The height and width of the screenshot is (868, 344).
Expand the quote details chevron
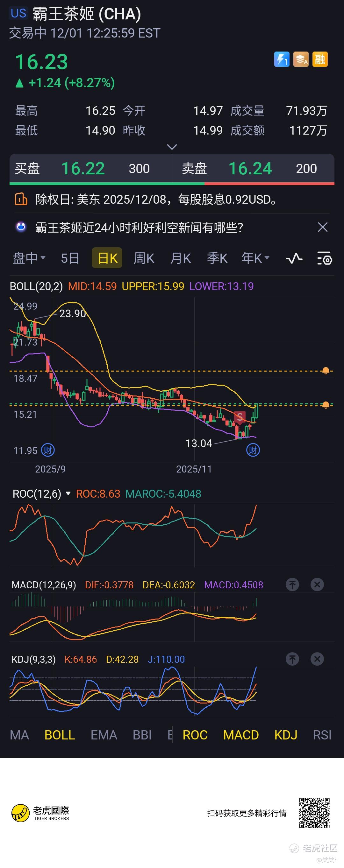coord(172,147)
